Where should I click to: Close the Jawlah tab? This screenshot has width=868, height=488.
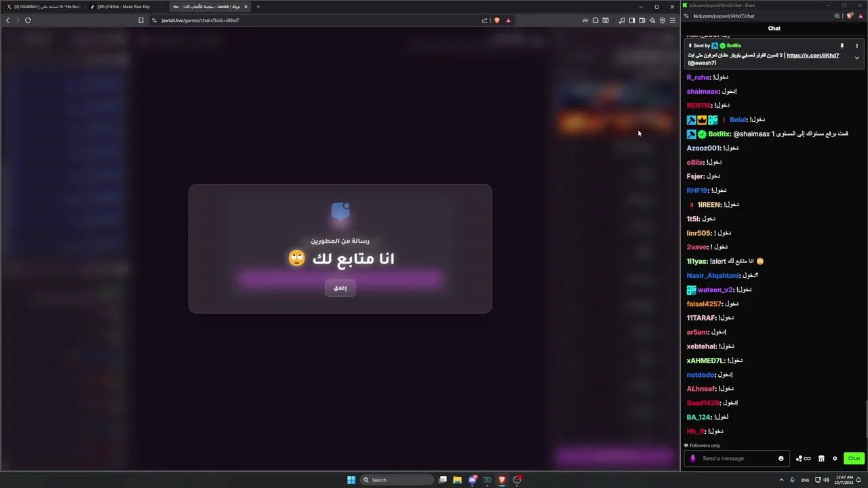245,7
